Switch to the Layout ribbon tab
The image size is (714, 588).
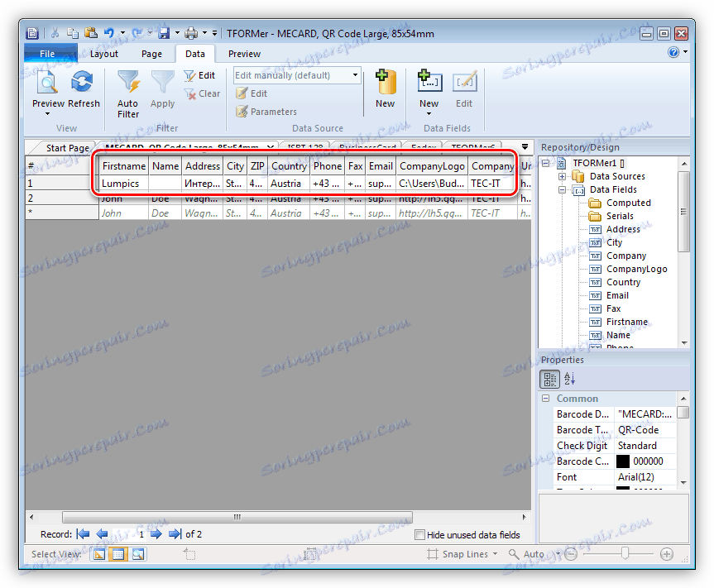pos(104,54)
